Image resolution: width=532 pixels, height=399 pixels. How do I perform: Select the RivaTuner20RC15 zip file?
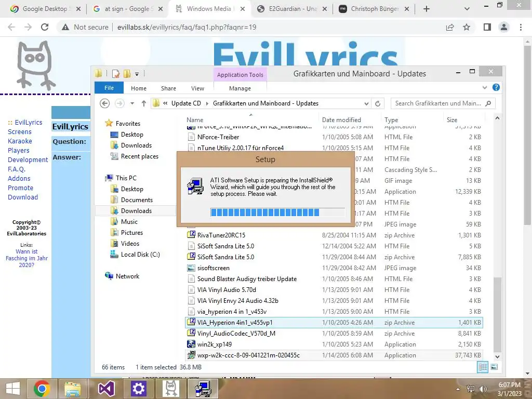(334, 235)
